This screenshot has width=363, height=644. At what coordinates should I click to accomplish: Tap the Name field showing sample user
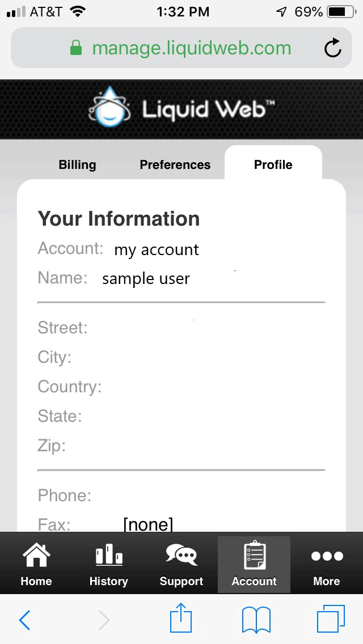pyautogui.click(x=145, y=278)
